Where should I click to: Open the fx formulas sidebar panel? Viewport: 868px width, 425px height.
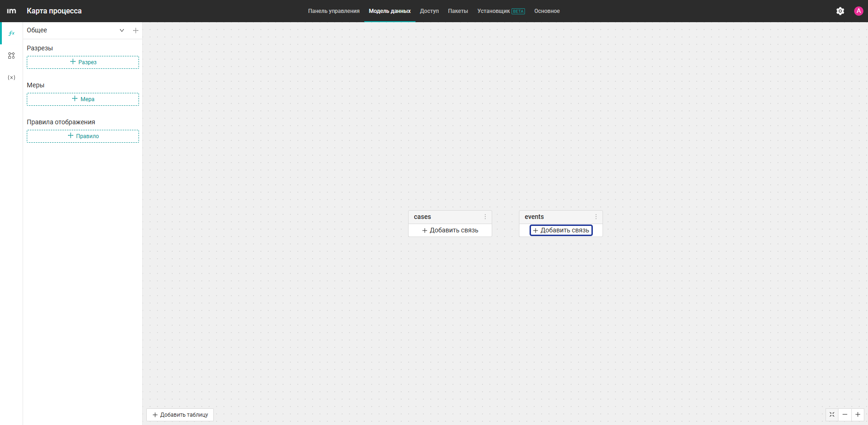12,33
